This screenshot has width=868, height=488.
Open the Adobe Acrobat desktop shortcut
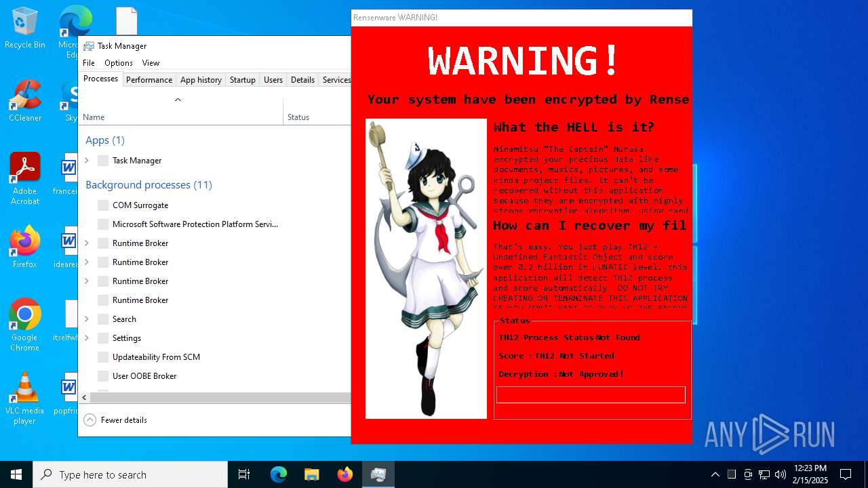25,179
